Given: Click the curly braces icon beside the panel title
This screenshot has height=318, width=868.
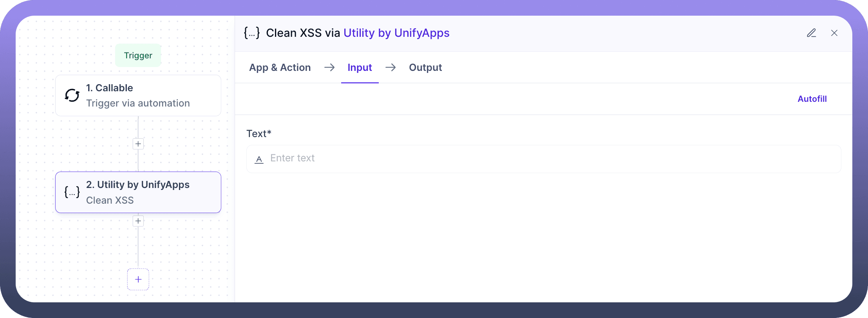Looking at the screenshot, I should 252,33.
